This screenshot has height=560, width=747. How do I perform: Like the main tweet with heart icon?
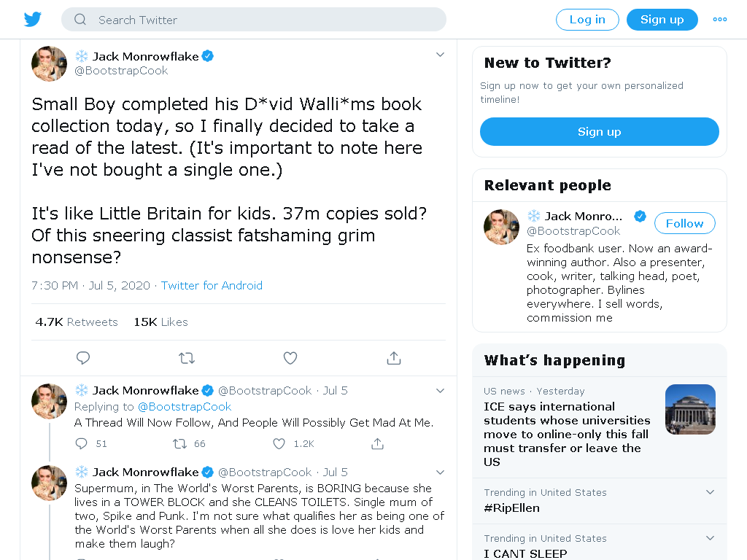point(290,357)
